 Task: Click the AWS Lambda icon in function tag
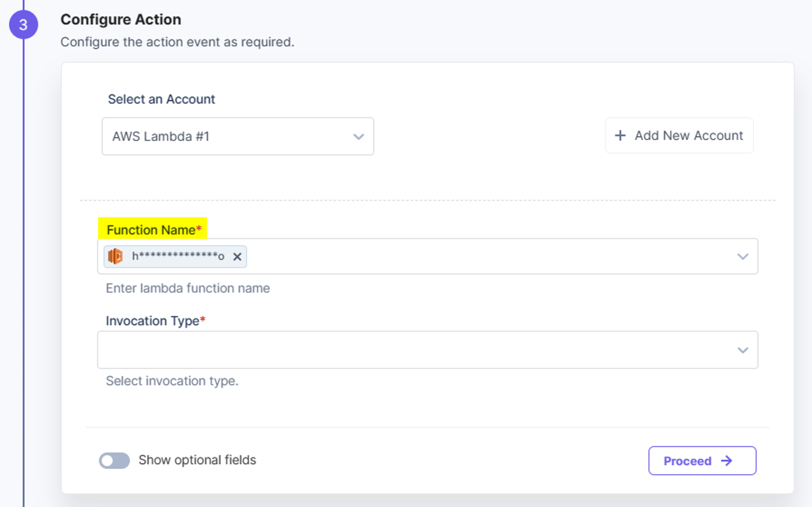click(115, 256)
